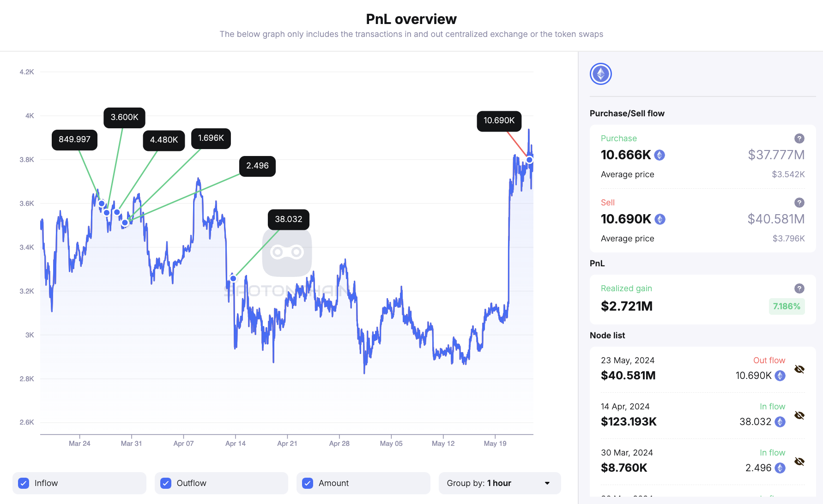823x504 pixels.
Task: Click the 7.186% gain percentage badge
Action: [x=787, y=306]
